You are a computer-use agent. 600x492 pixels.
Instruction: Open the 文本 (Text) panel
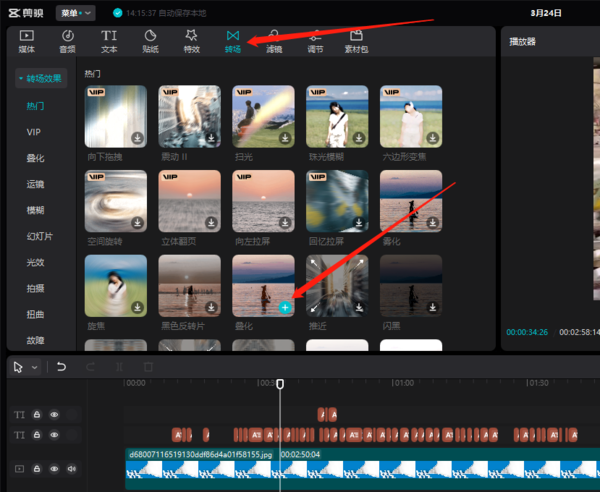tap(108, 40)
